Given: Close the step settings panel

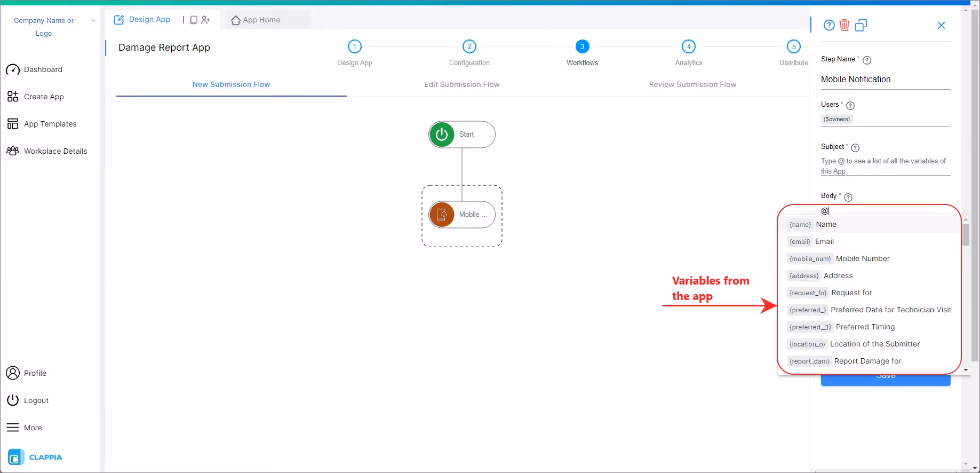Looking at the screenshot, I should [x=942, y=25].
